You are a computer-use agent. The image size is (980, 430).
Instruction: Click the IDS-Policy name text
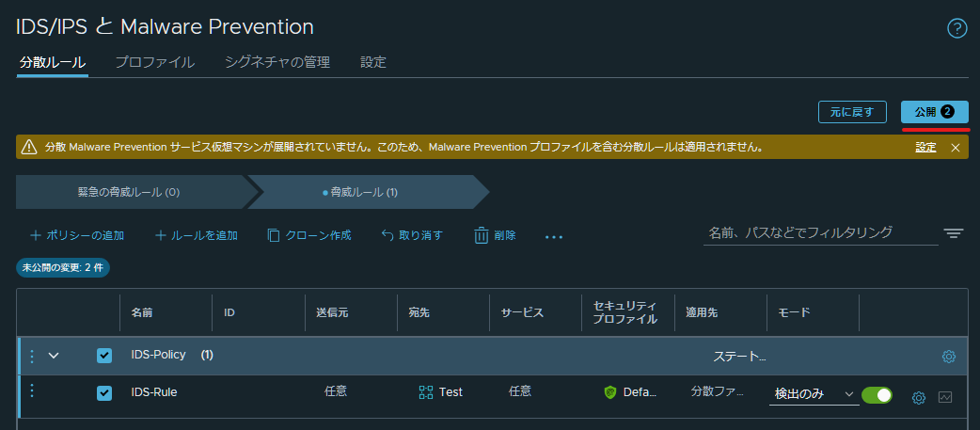(158, 355)
